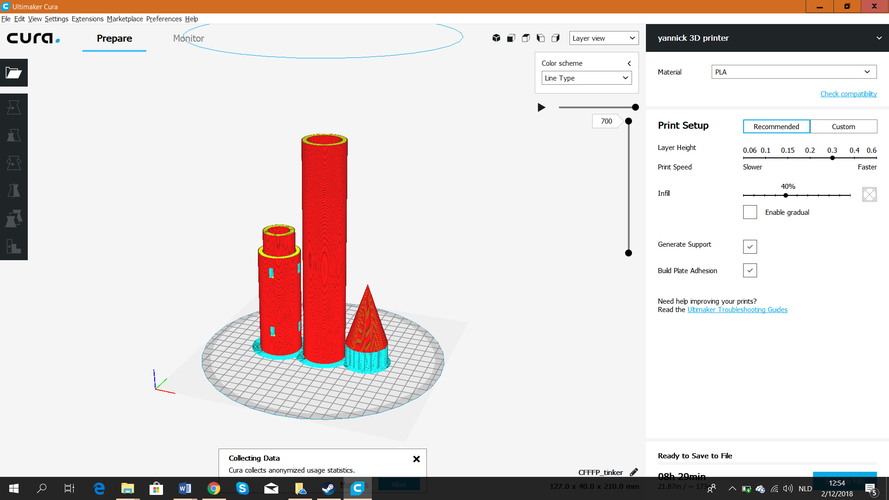Select the Per Model Settings tool

tap(14, 218)
